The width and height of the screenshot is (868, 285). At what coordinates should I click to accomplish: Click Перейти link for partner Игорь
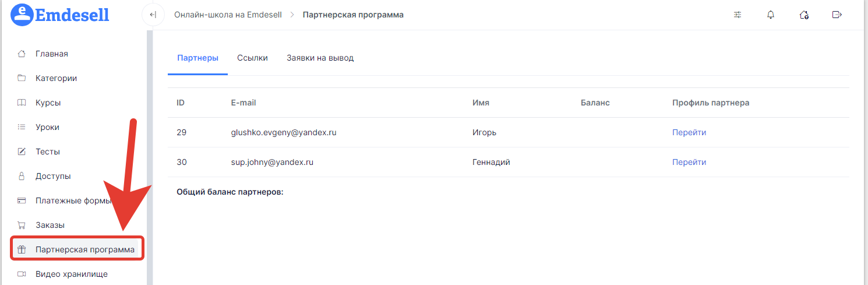[689, 132]
